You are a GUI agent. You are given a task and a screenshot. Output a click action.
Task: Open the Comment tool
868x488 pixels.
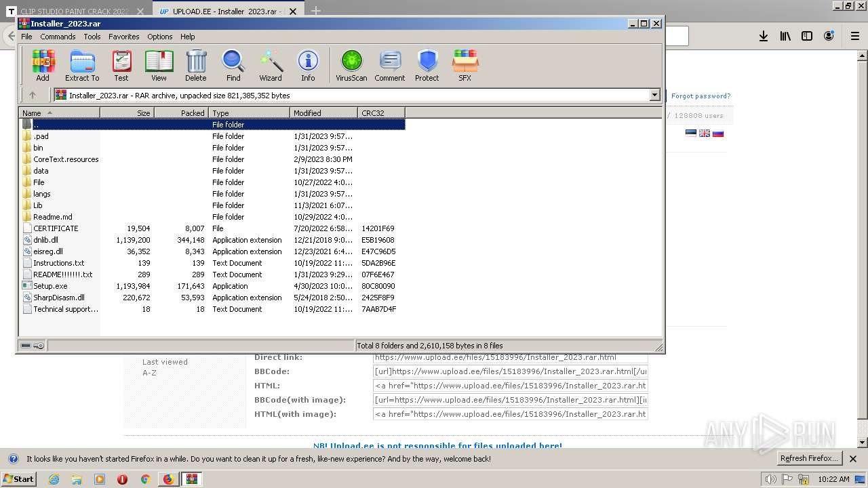point(390,66)
